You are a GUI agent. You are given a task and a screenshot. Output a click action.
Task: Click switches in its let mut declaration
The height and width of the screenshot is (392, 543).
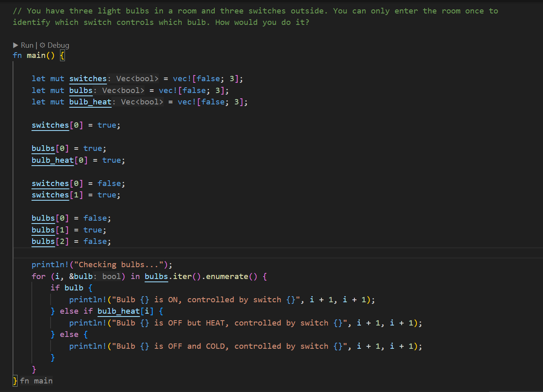pos(88,79)
